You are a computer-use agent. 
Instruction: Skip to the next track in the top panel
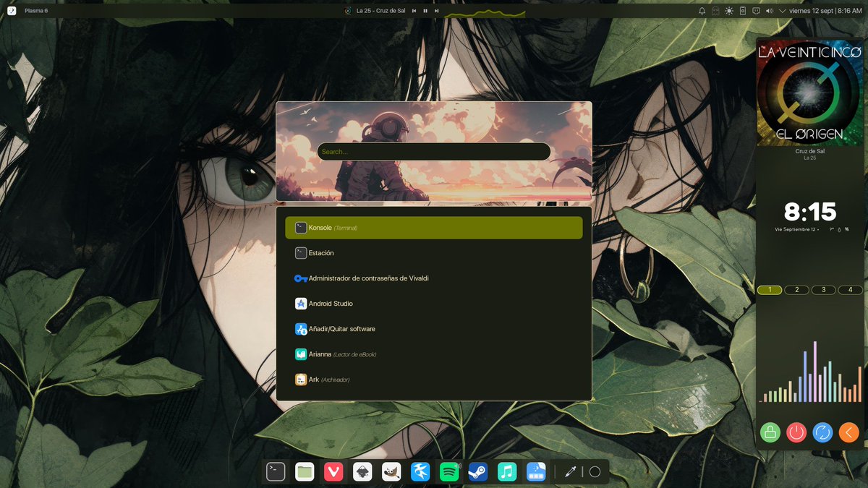tap(436, 10)
